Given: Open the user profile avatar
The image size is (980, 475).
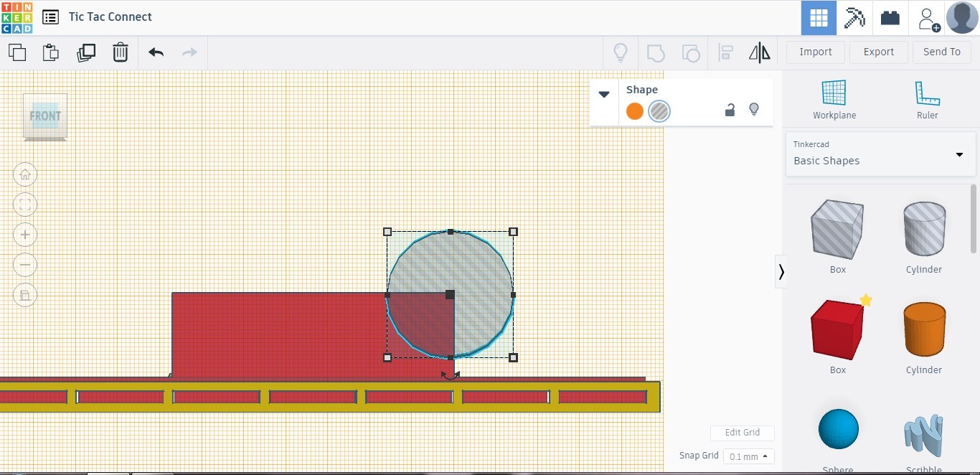Looking at the screenshot, I should click(962, 18).
